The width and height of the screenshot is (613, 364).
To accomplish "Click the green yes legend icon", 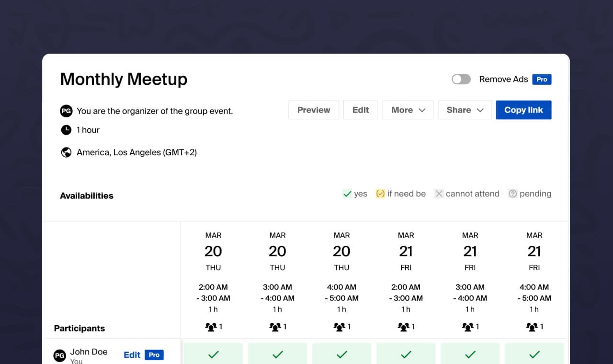I will point(347,194).
